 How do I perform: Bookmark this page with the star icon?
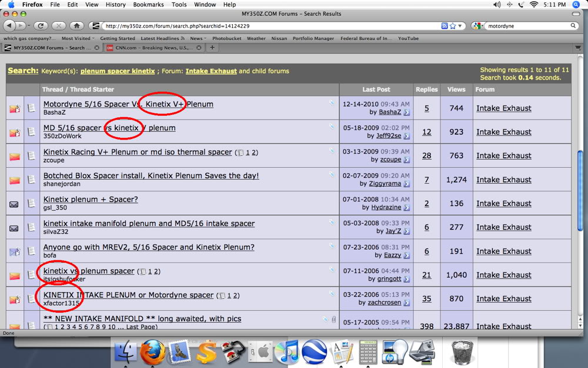453,26
